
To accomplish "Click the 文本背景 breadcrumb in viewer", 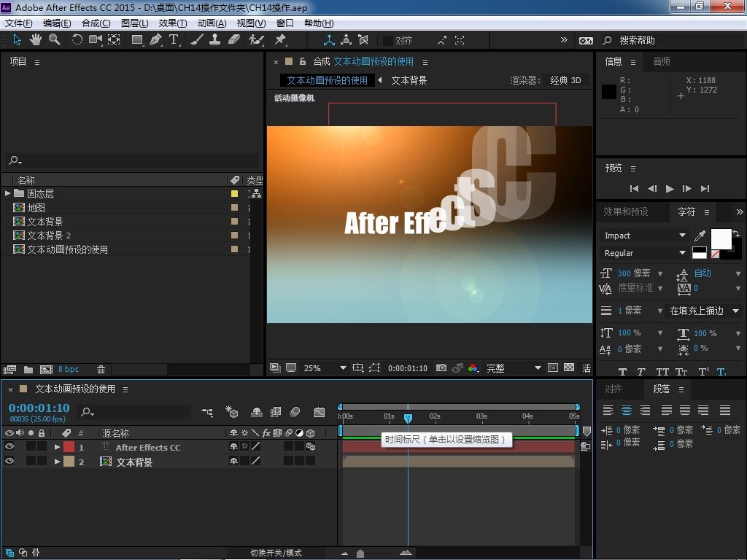I will click(x=409, y=80).
